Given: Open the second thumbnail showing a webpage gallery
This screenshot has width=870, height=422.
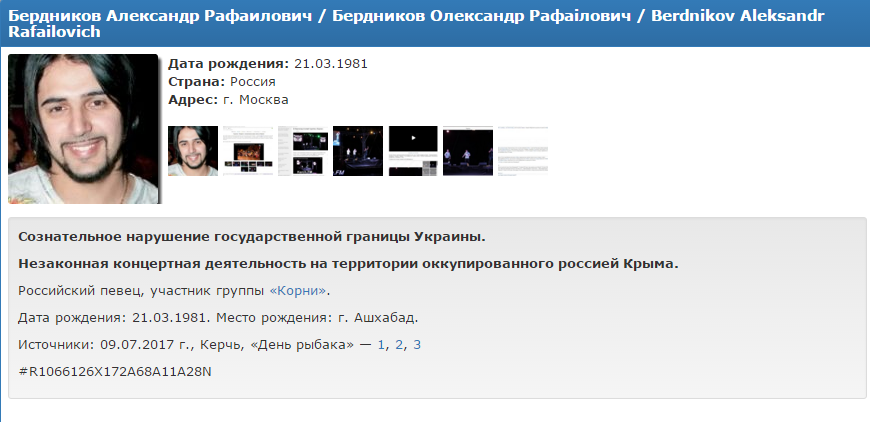Looking at the screenshot, I should 247,151.
